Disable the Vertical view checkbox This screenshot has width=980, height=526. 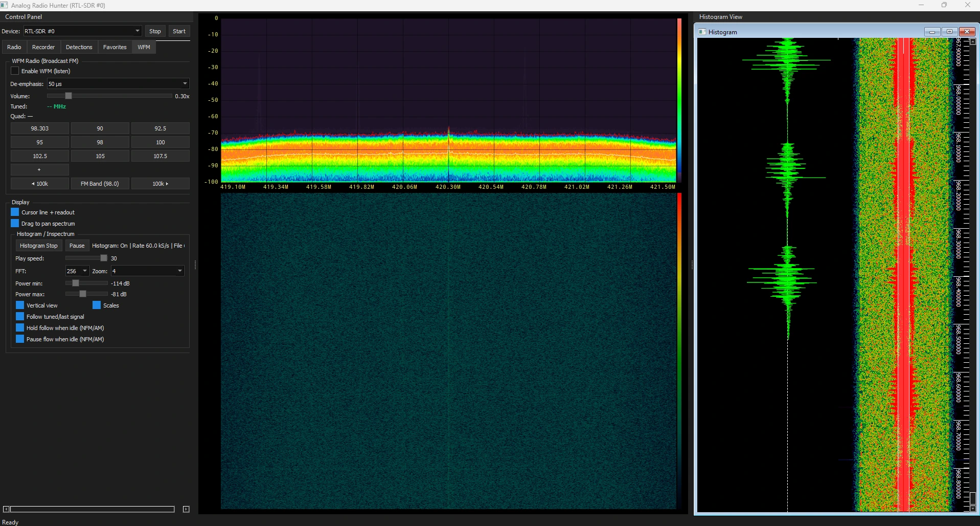(x=20, y=305)
